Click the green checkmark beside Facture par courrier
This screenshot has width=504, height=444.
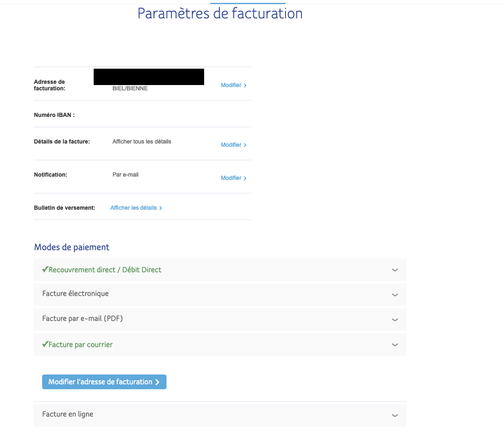[x=45, y=344]
